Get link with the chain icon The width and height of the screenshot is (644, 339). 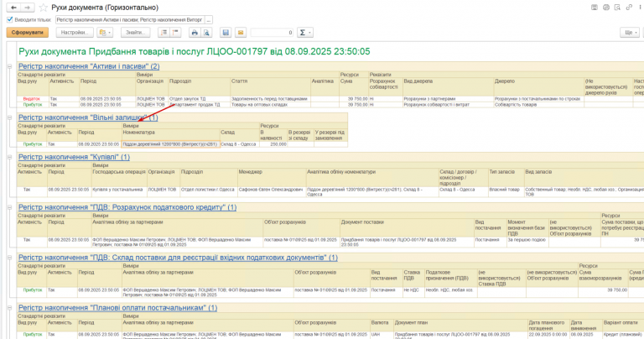coord(629,8)
